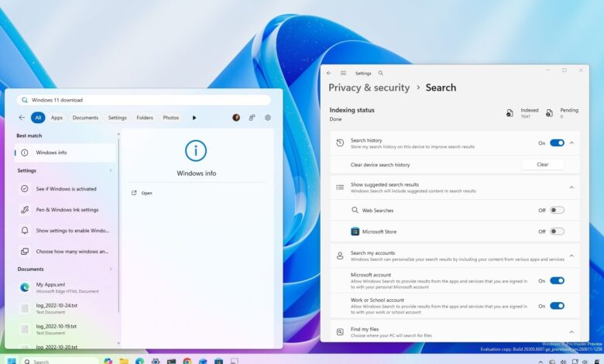Collapse Show suggested search results chevron
604x364 pixels.
tap(571, 187)
